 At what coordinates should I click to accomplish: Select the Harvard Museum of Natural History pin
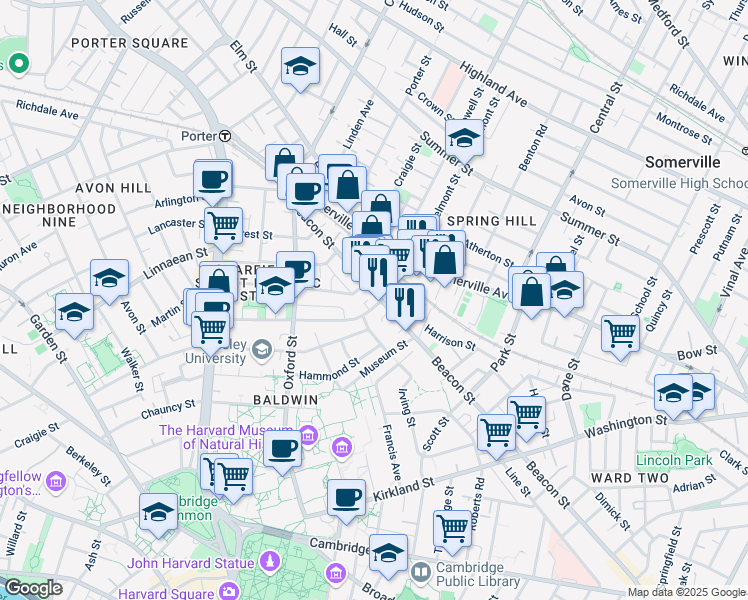click(x=308, y=435)
